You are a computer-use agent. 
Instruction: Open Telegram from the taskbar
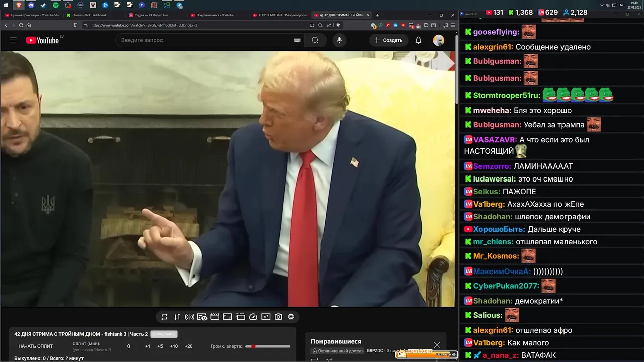tap(179, 5)
